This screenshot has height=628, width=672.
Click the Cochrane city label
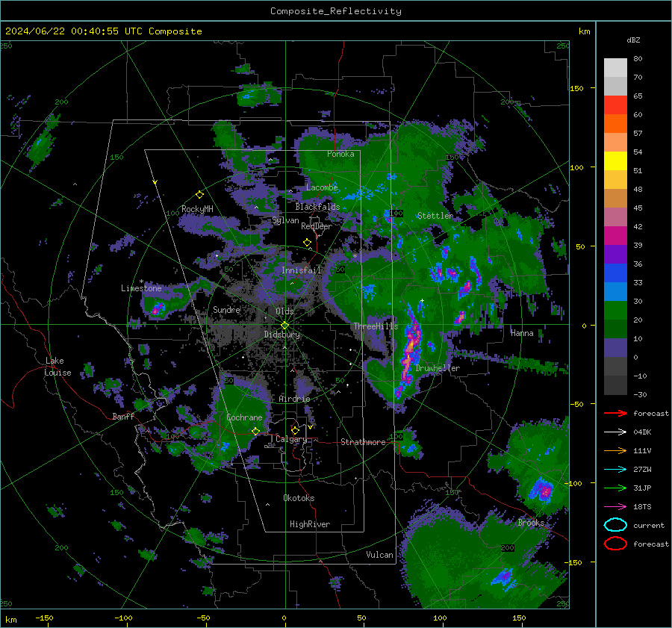pyautogui.click(x=244, y=417)
